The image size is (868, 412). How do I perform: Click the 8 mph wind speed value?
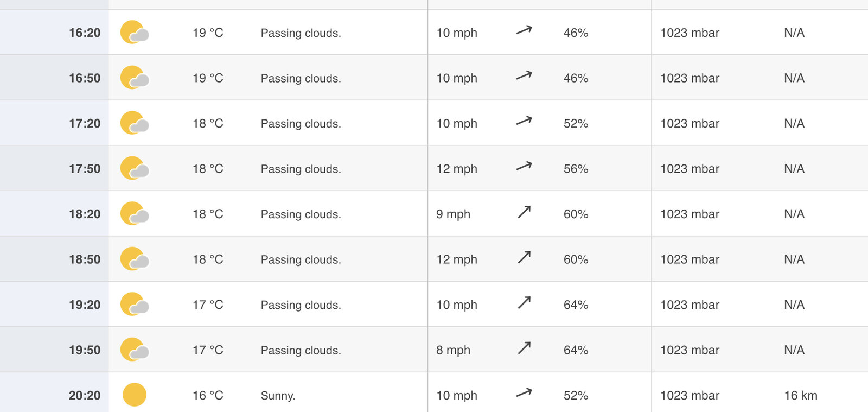click(x=453, y=350)
